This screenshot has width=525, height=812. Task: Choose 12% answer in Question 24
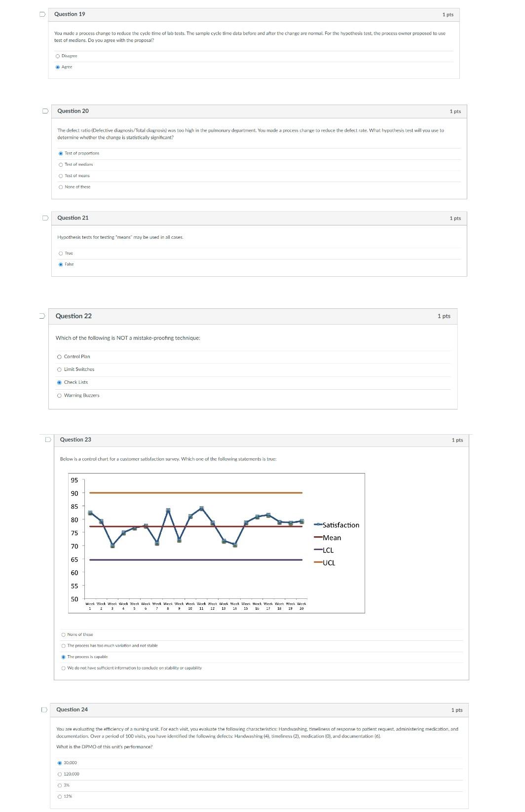60,796
